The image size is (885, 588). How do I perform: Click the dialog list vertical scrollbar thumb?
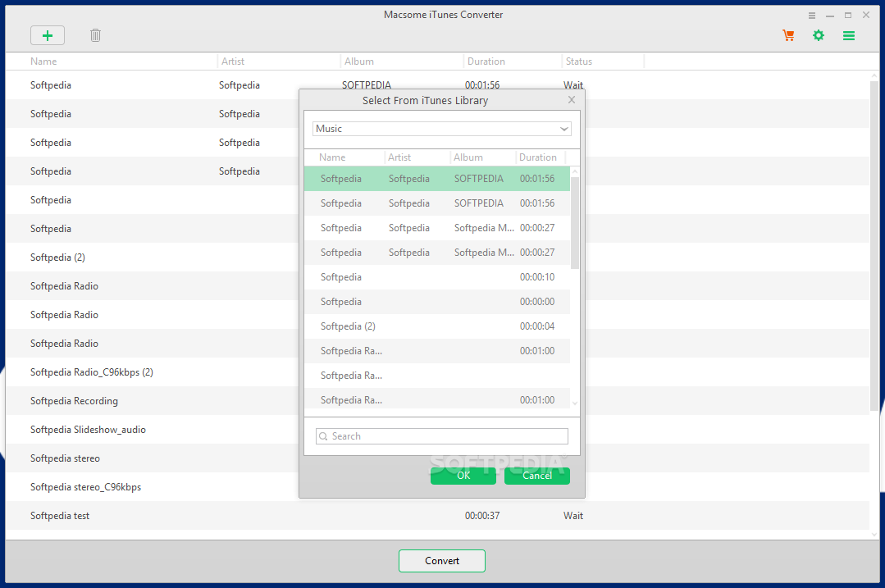pyautogui.click(x=575, y=223)
